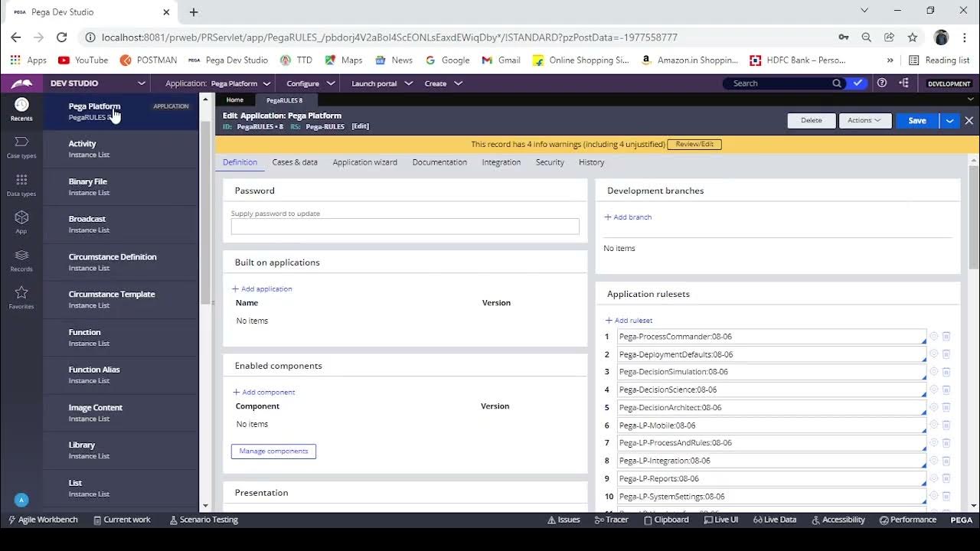
Task: Open Agile Workbench in bottom toolbar
Action: pyautogui.click(x=43, y=520)
